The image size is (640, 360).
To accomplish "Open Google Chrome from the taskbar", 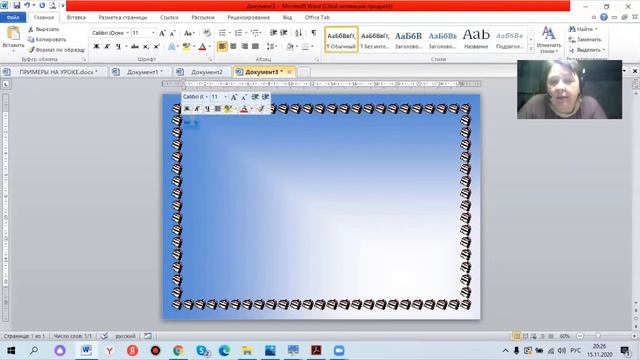I will point(178,350).
